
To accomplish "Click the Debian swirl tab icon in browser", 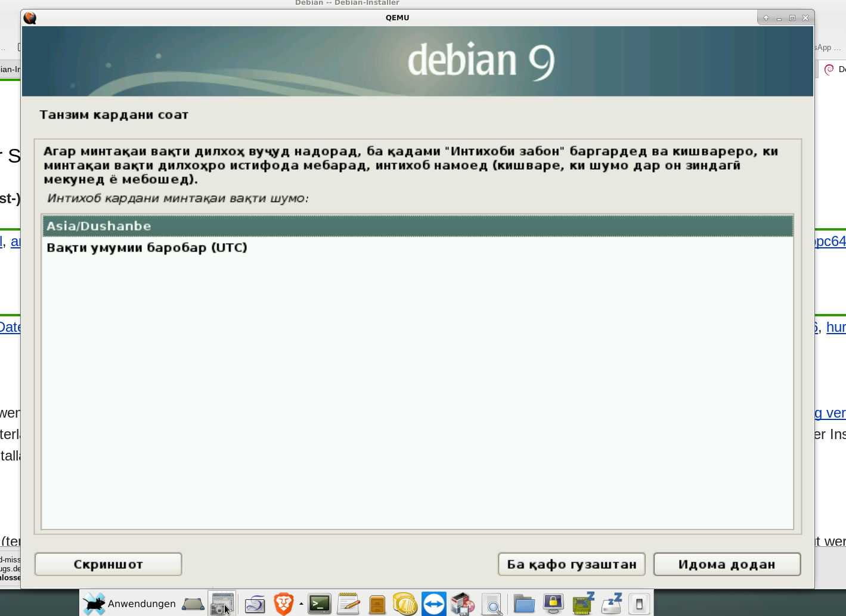I will [x=829, y=70].
